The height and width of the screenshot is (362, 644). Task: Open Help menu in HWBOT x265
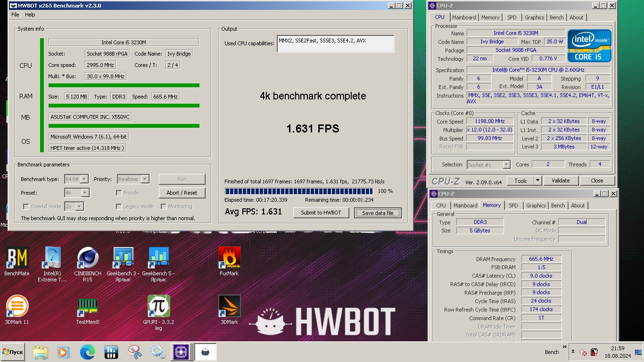pos(30,15)
